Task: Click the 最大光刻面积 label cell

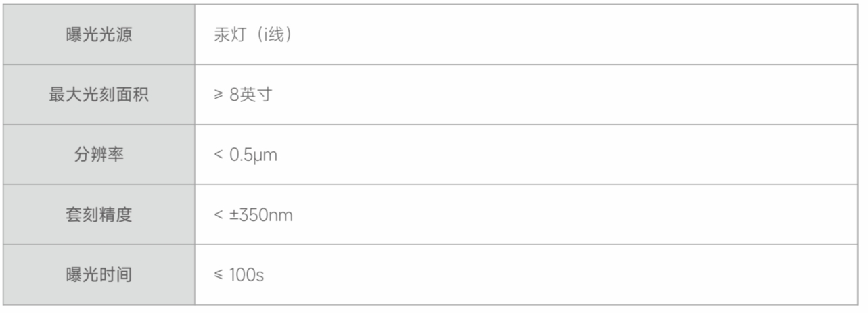Action: pos(99,95)
